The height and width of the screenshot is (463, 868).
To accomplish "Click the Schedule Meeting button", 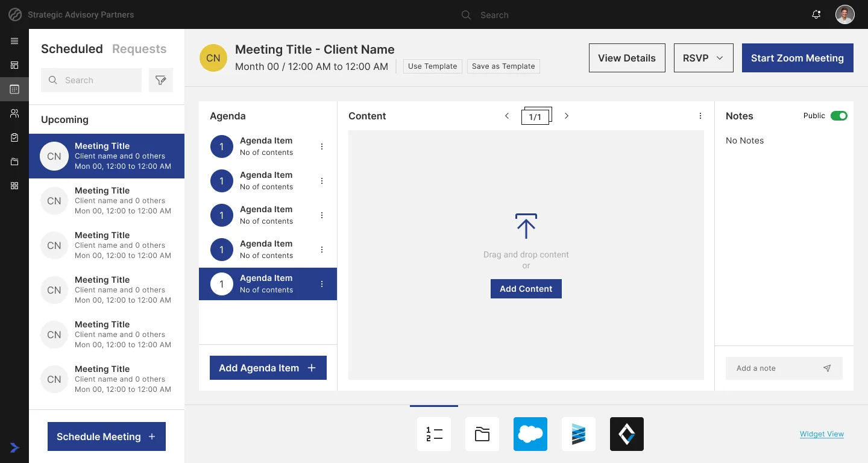I will 107,436.
